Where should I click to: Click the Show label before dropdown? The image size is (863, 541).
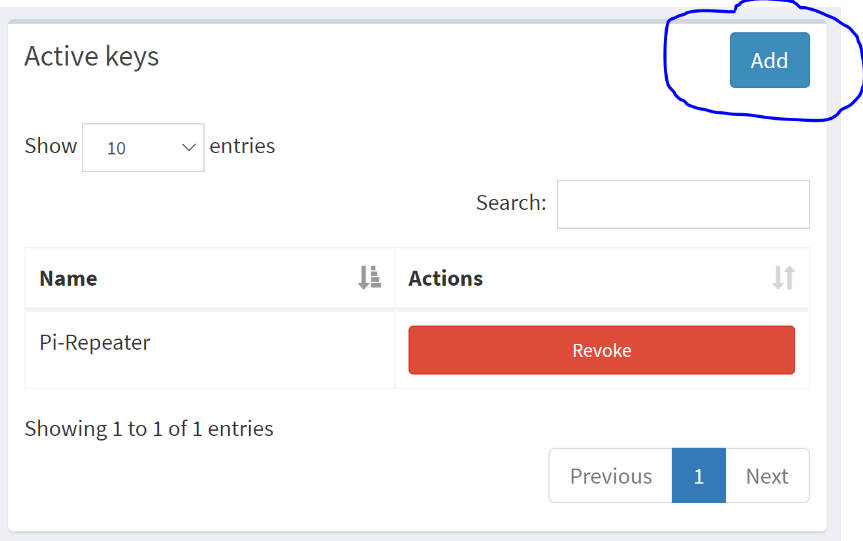click(x=51, y=146)
